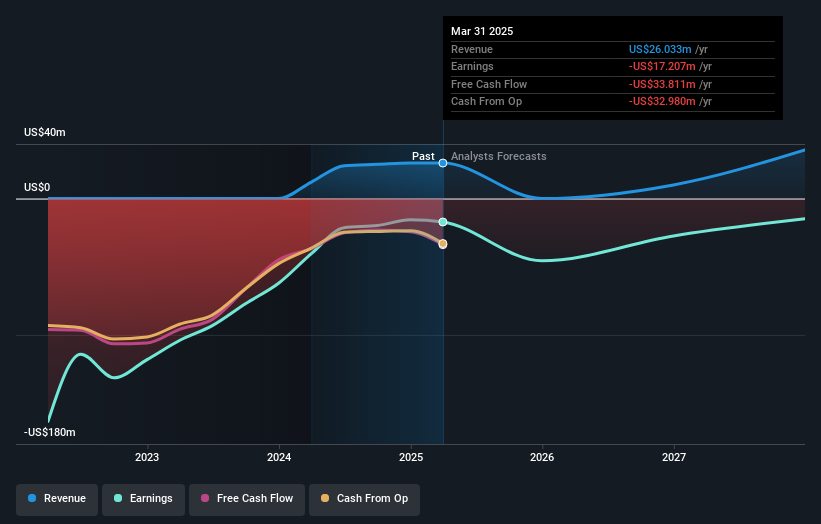Click the Past label on chart
Image resolution: width=821 pixels, height=524 pixels.
coord(423,157)
